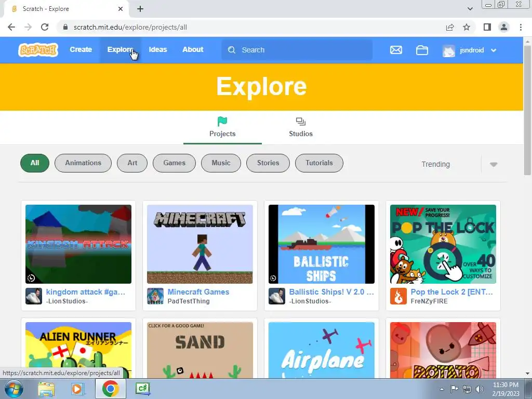Open a new browser tab

click(x=140, y=9)
